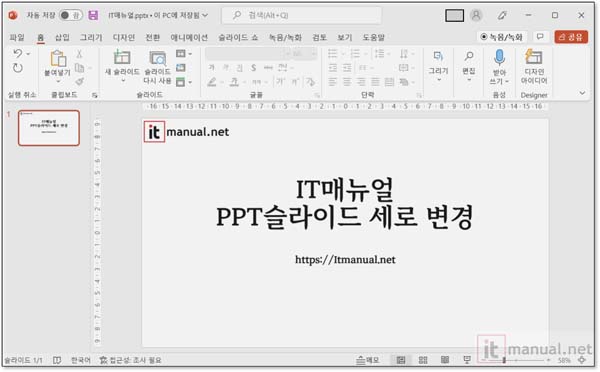600x372 pixels.
Task: Click the zoom slider in status bar
Action: (x=516, y=360)
